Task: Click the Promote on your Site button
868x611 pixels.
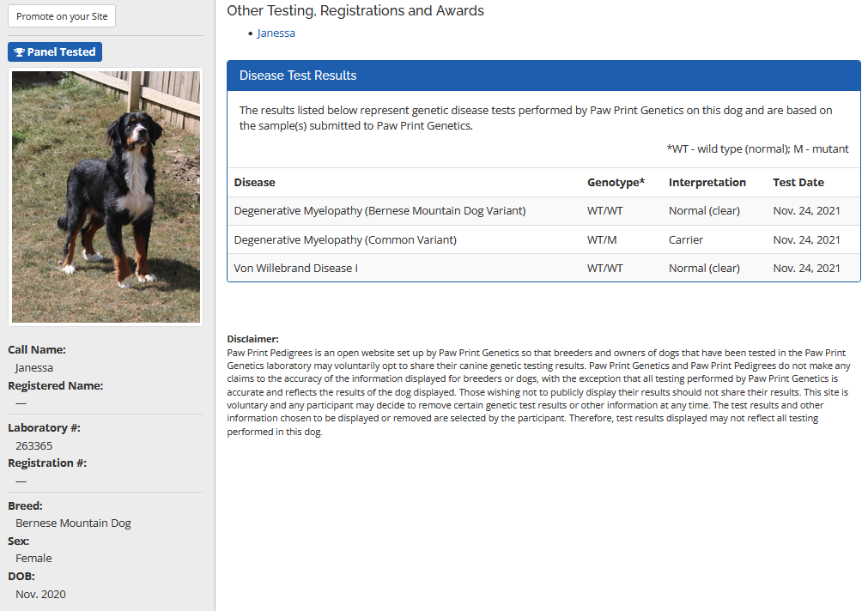Action: 62,16
